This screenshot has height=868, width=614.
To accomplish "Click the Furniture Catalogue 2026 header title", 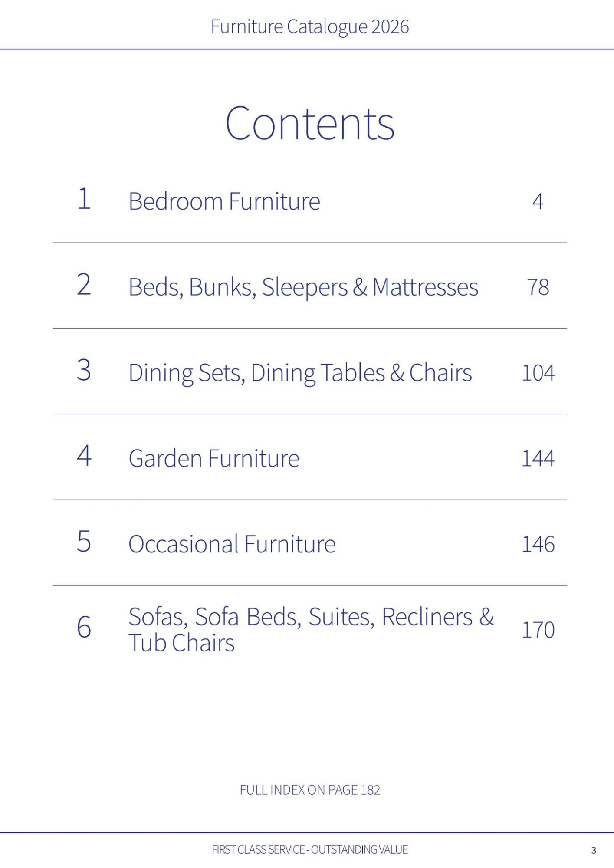I will pos(310,27).
